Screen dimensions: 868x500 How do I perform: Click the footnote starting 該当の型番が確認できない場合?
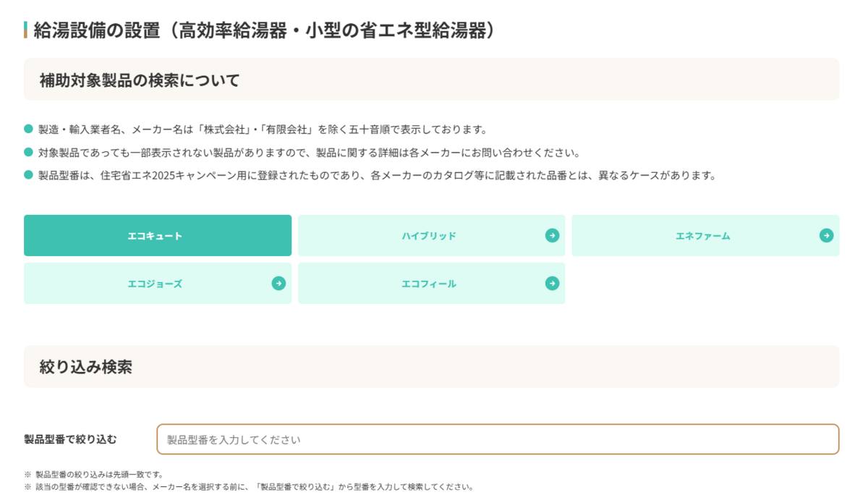coord(248,487)
